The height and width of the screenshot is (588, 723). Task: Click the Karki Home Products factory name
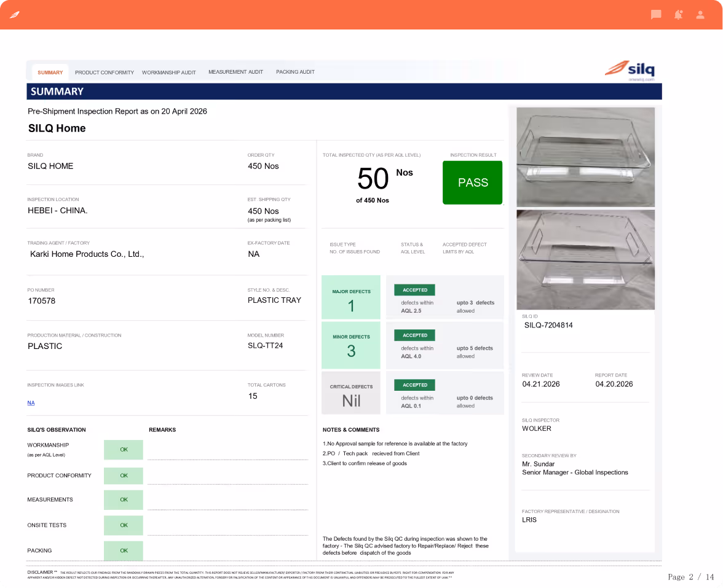87,254
